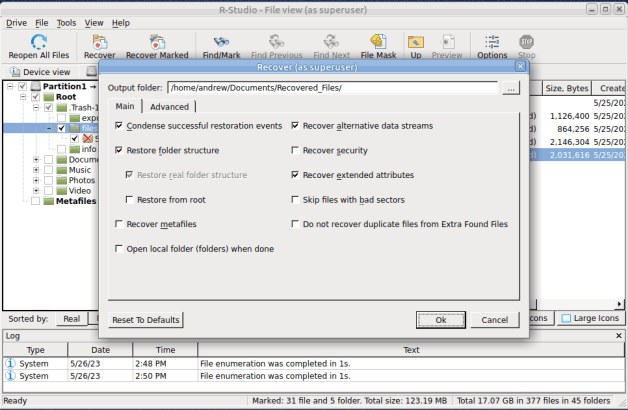Viewport: 628px width, 410px height.
Task: Click the info icon of the 2:48 PM log entry
Action: (10, 364)
